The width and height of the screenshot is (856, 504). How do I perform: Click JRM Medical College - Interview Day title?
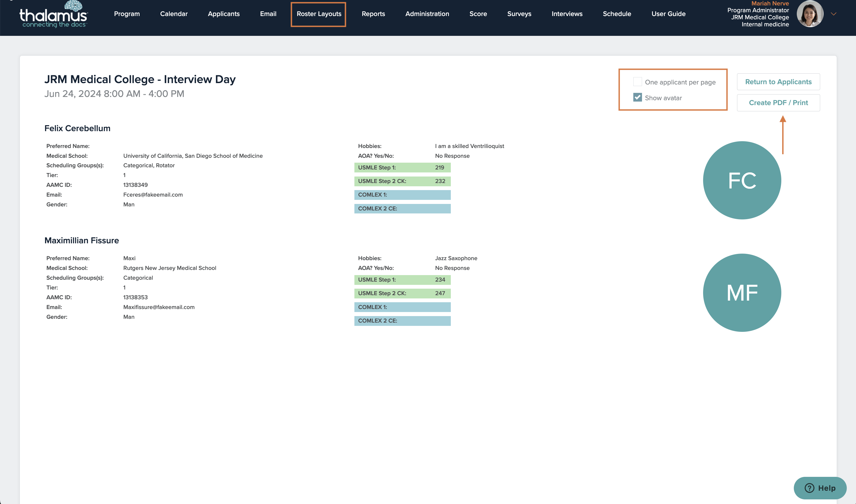point(140,79)
